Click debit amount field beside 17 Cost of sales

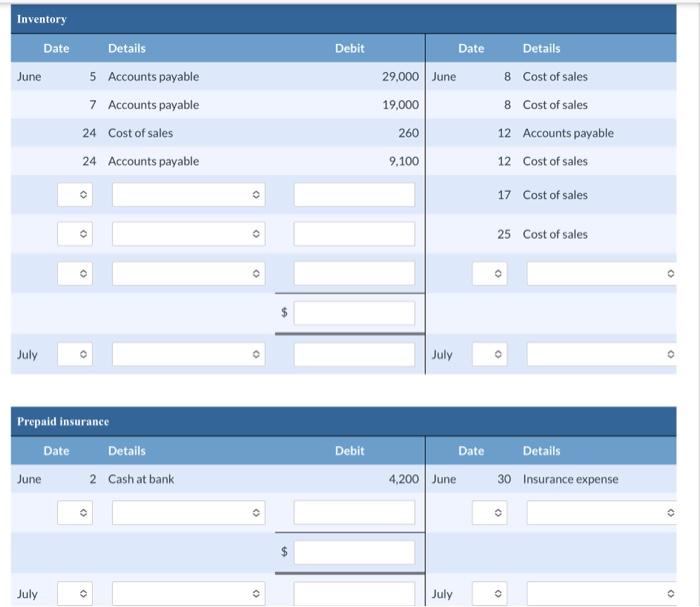point(354,195)
